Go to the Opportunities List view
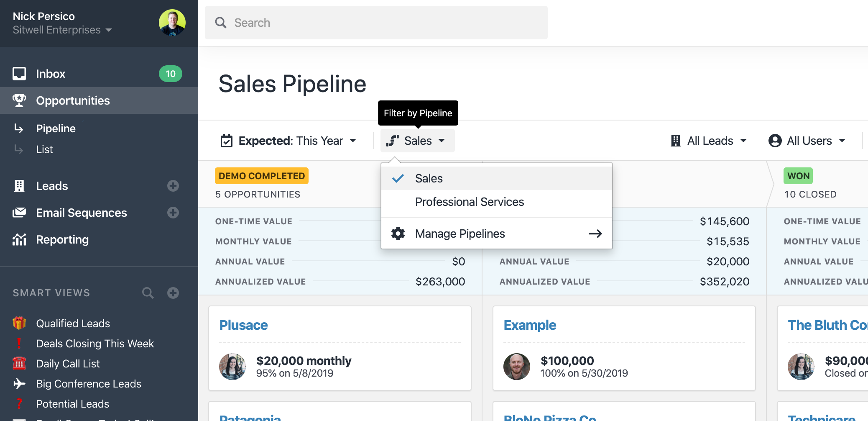Screen dimensions: 868x421 (x=44, y=149)
